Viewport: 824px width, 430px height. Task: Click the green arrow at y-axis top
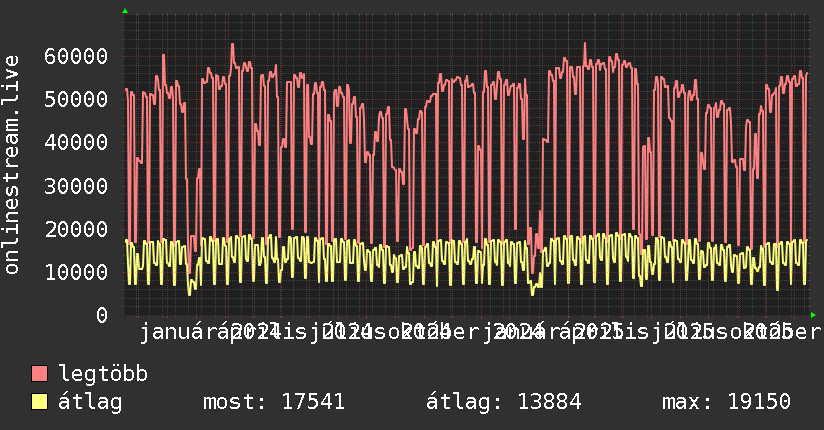[x=125, y=11]
